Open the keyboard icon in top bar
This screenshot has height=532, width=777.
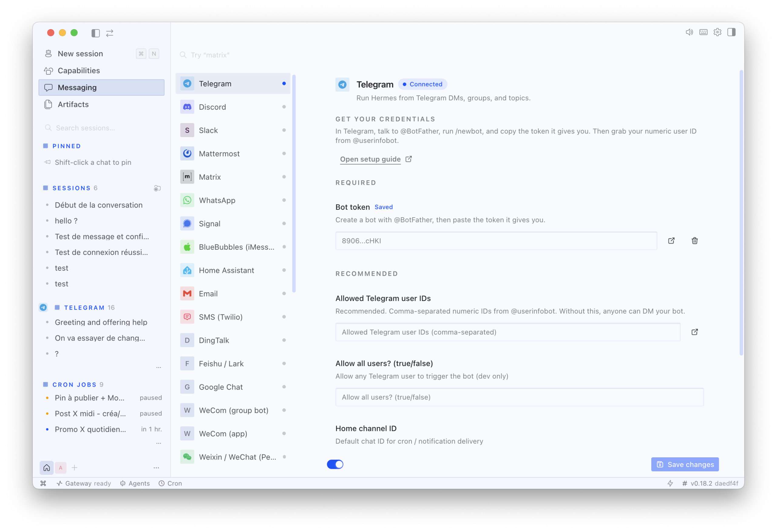point(704,32)
